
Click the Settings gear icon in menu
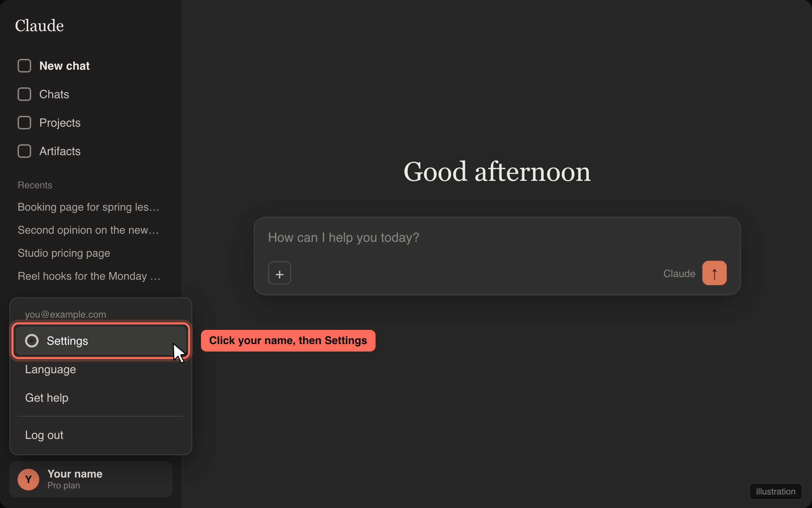(x=32, y=341)
